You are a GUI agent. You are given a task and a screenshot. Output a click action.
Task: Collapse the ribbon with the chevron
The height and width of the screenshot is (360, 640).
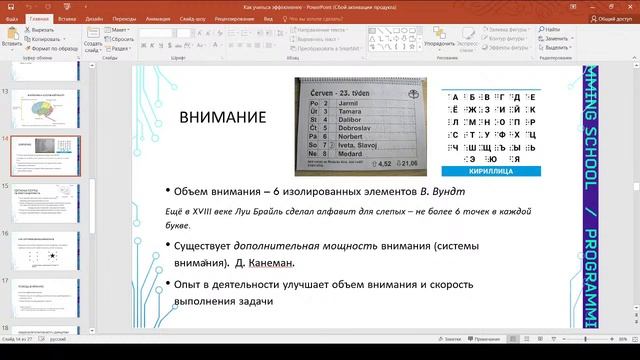click(635, 58)
